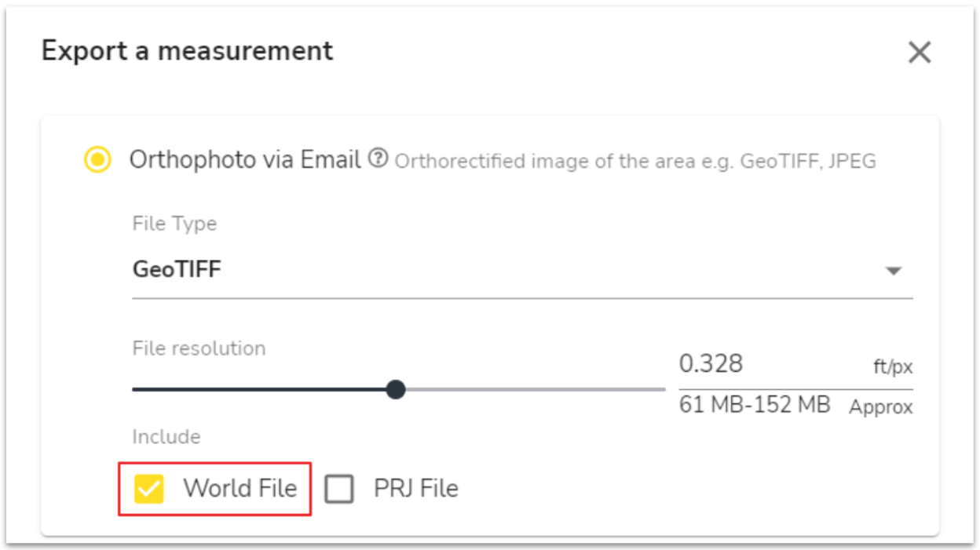The image size is (980, 550).
Task: Click the Orthophoto via Email label
Action: (x=245, y=159)
